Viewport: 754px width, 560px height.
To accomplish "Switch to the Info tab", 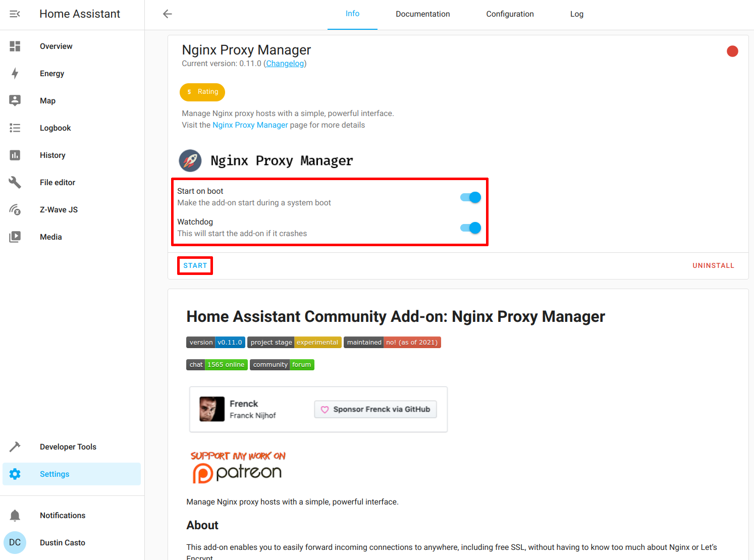I will coord(352,14).
